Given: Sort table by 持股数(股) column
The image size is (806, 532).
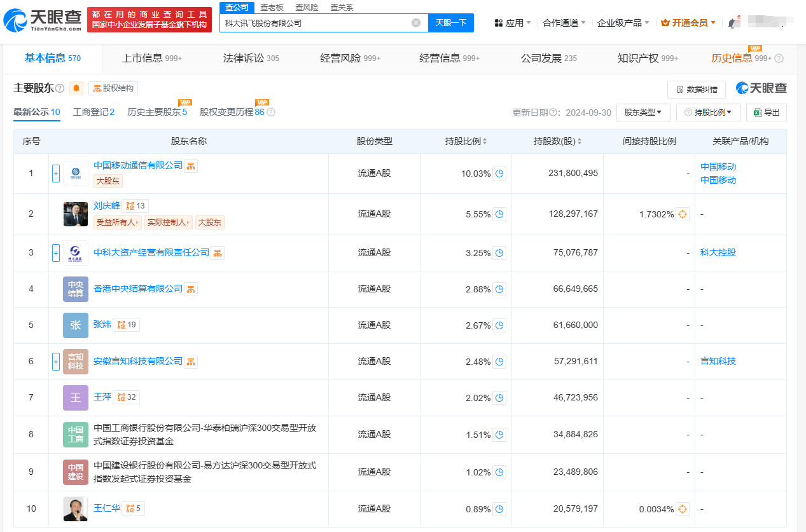Looking at the screenshot, I should (557, 141).
